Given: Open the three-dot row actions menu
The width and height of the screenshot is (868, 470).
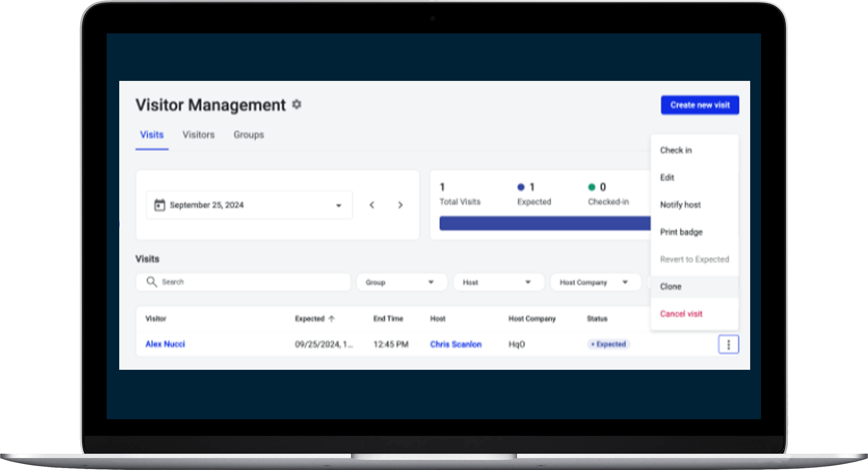Looking at the screenshot, I should pos(728,344).
